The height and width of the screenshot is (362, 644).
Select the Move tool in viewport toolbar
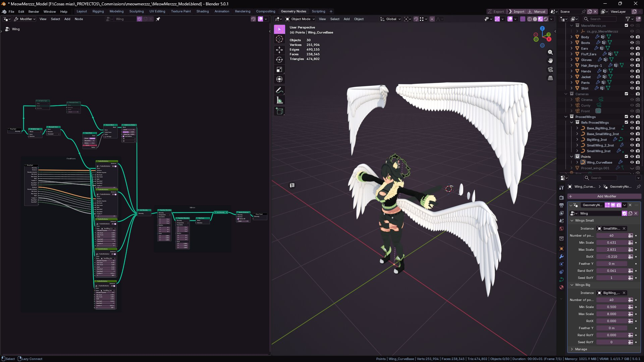coord(279,50)
